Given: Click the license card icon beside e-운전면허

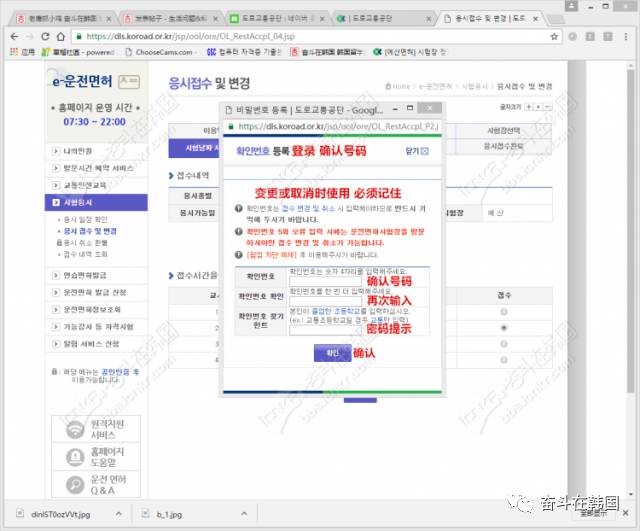Looking at the screenshot, I should click(x=129, y=82).
